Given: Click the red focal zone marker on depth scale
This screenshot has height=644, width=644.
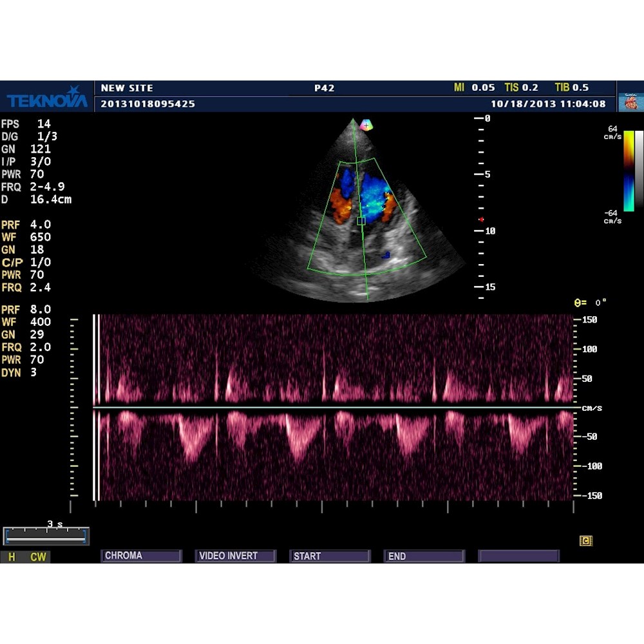Looking at the screenshot, I should click(482, 219).
